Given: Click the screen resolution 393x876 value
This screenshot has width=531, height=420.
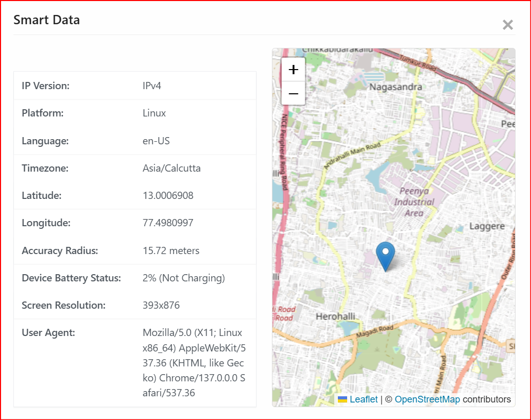Looking at the screenshot, I should click(x=161, y=306).
